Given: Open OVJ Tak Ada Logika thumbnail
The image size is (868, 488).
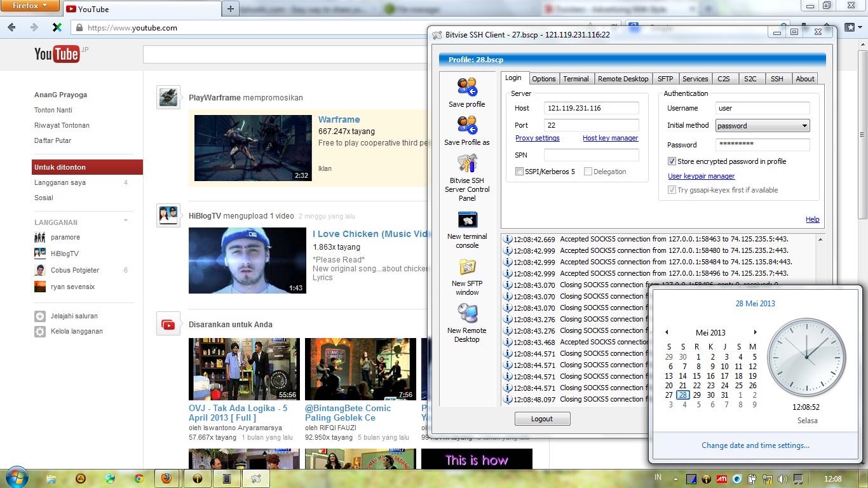Looking at the screenshot, I should [244, 369].
